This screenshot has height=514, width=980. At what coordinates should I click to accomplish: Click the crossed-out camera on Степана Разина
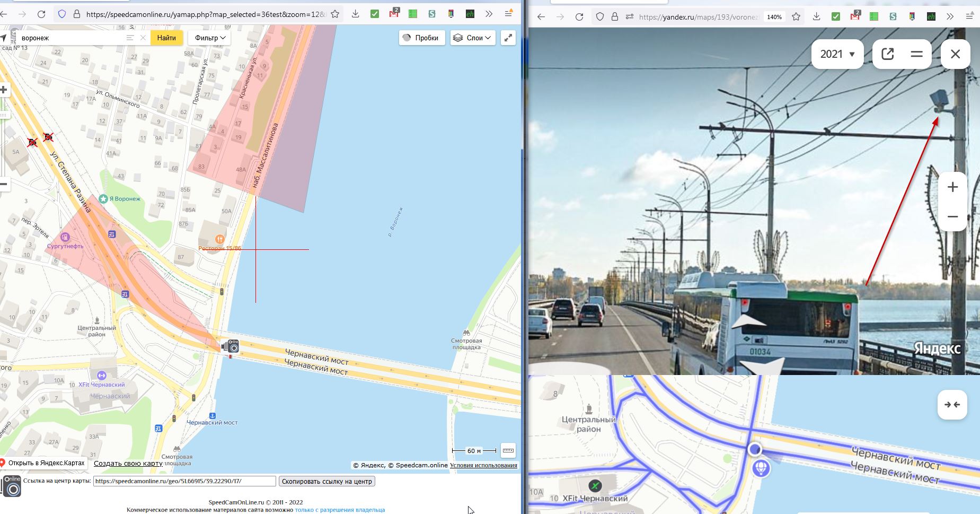click(48, 137)
